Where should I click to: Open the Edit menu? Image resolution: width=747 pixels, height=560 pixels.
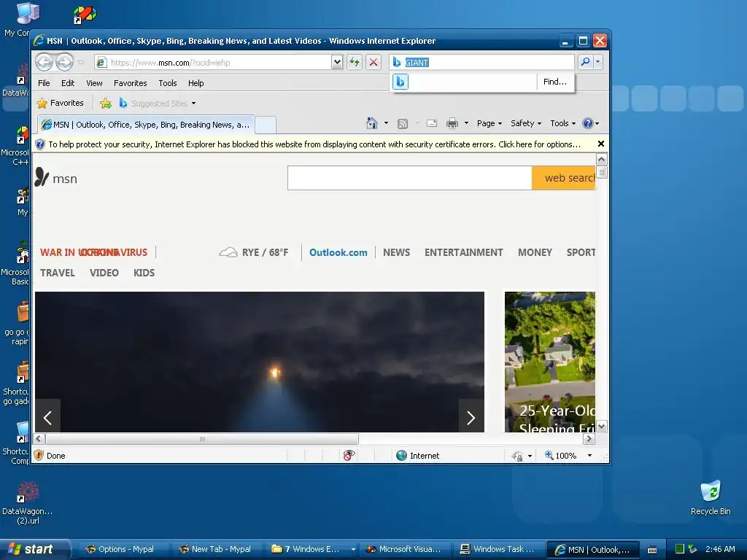[x=68, y=83]
